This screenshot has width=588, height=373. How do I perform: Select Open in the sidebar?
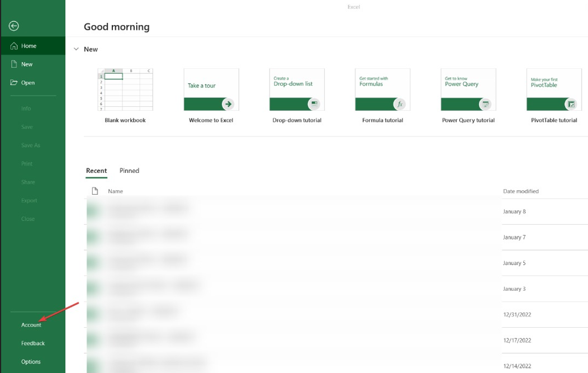pos(33,83)
